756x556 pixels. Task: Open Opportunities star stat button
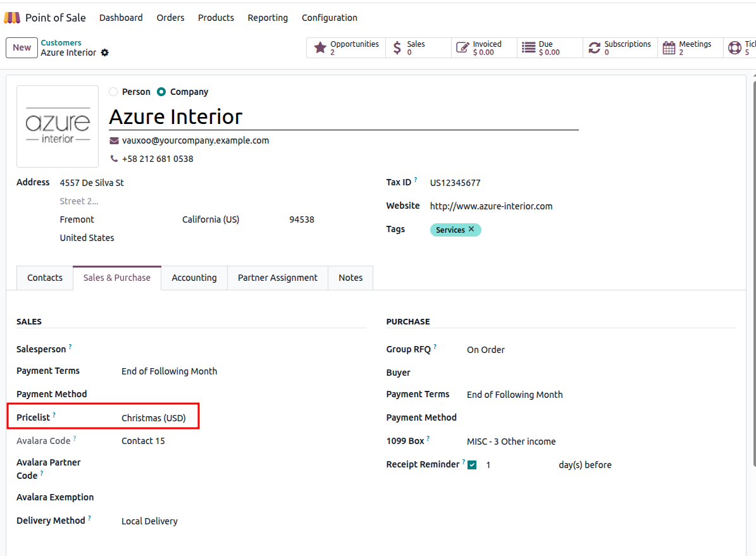point(347,48)
